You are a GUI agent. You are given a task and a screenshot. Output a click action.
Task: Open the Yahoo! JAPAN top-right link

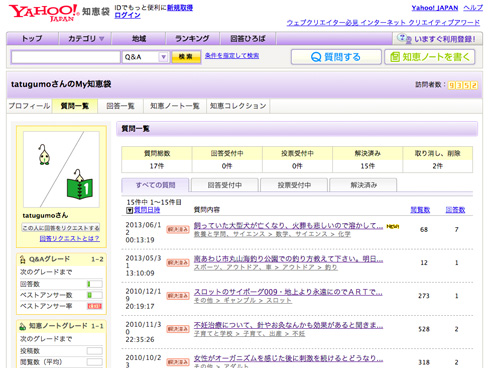pyautogui.click(x=435, y=8)
